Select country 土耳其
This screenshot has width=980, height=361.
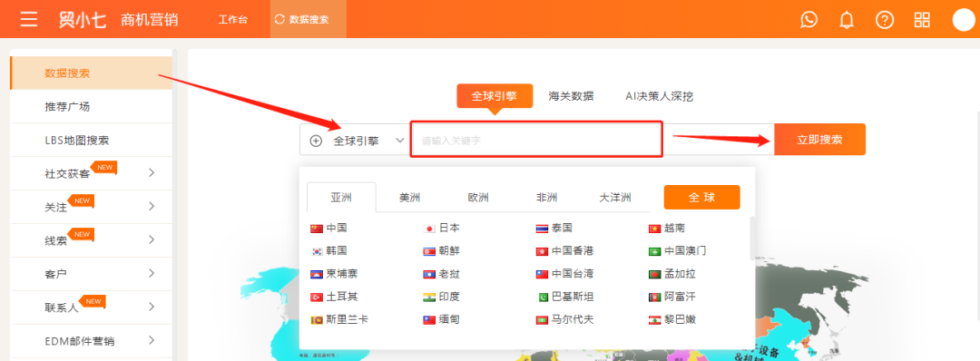334,297
